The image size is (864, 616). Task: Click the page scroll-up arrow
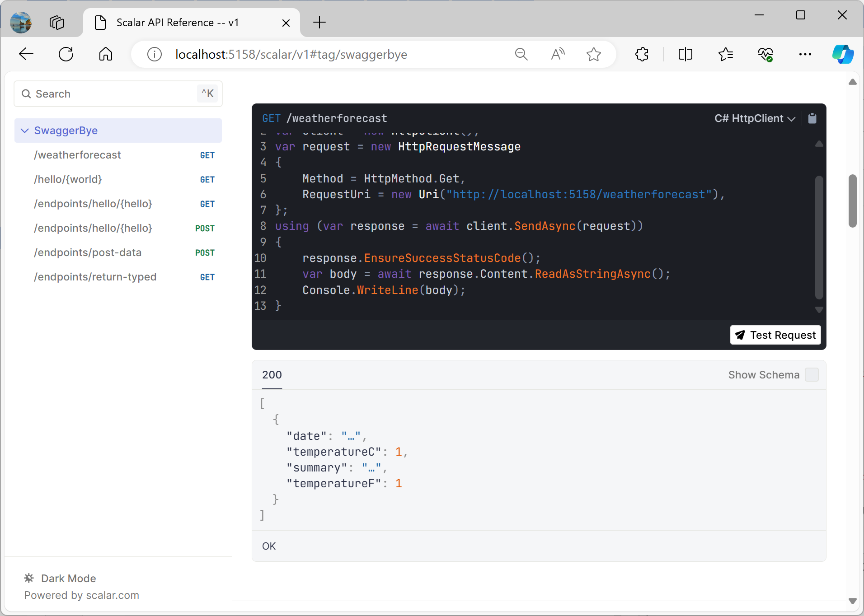853,82
